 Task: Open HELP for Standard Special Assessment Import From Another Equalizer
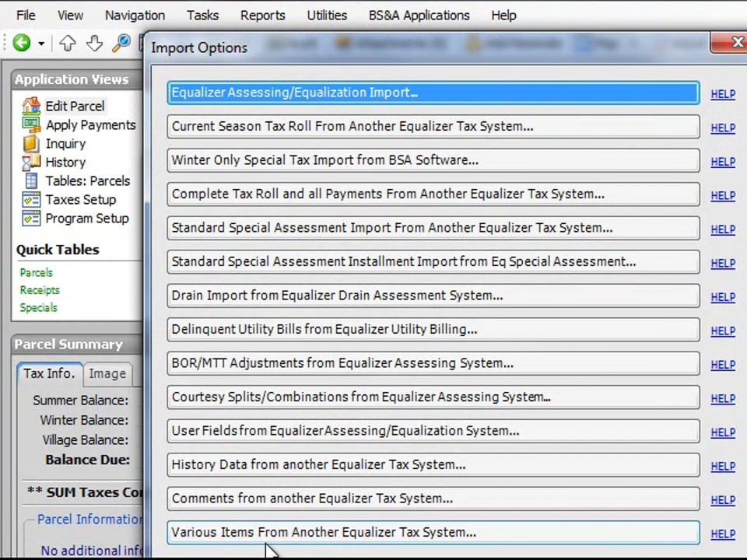coord(723,229)
